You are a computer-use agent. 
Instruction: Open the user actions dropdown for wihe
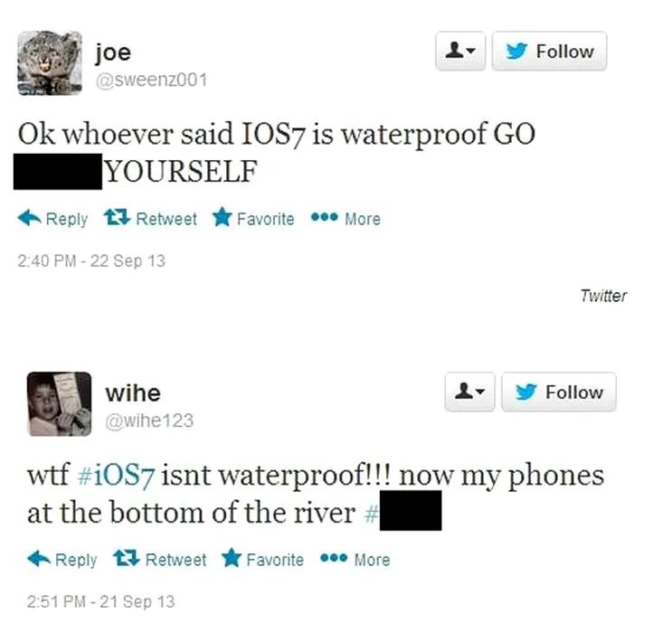[469, 392]
